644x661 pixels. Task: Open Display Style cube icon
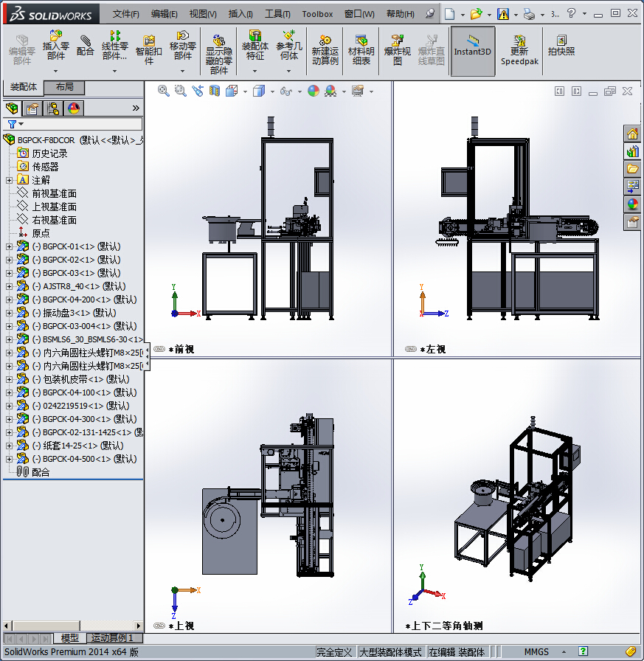259,91
